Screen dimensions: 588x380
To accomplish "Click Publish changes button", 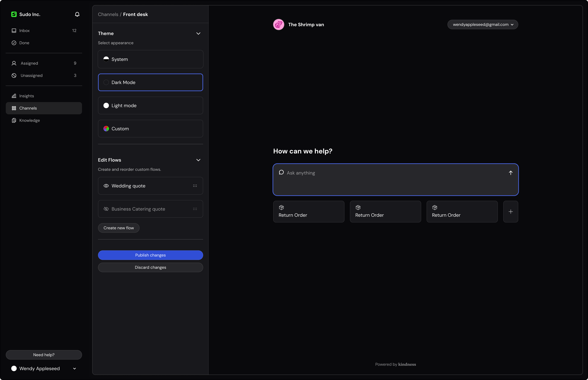I will tap(151, 255).
